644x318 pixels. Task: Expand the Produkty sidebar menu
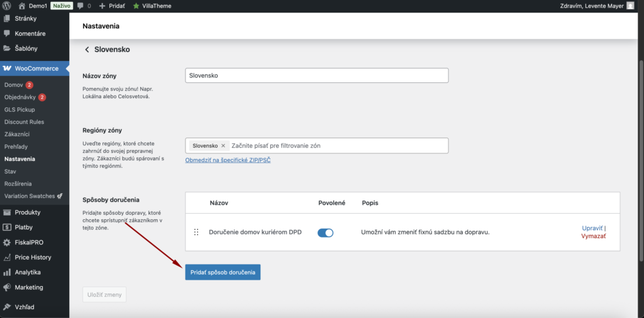coord(27,212)
